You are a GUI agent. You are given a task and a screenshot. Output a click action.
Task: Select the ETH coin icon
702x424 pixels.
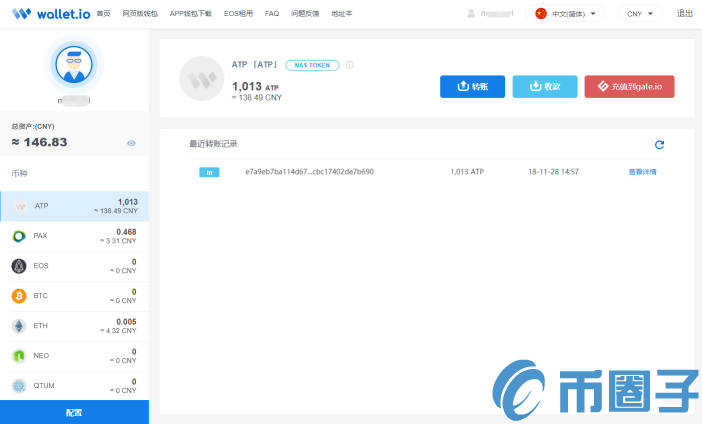tap(19, 326)
